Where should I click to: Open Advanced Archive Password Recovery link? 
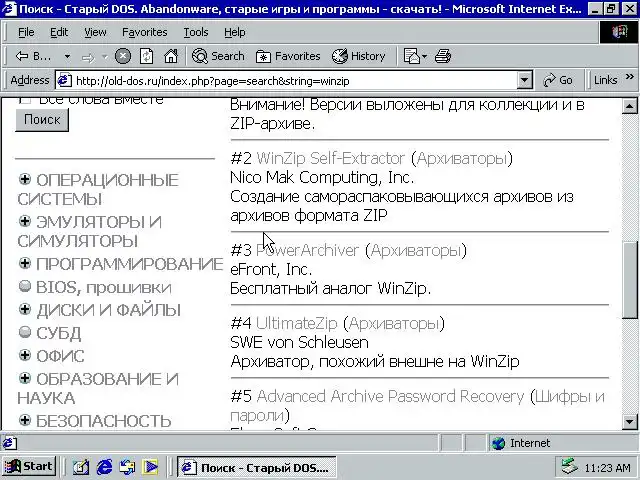click(x=390, y=396)
